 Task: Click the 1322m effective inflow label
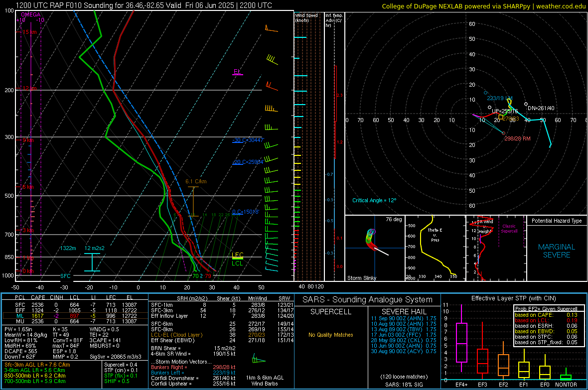click(x=68, y=248)
